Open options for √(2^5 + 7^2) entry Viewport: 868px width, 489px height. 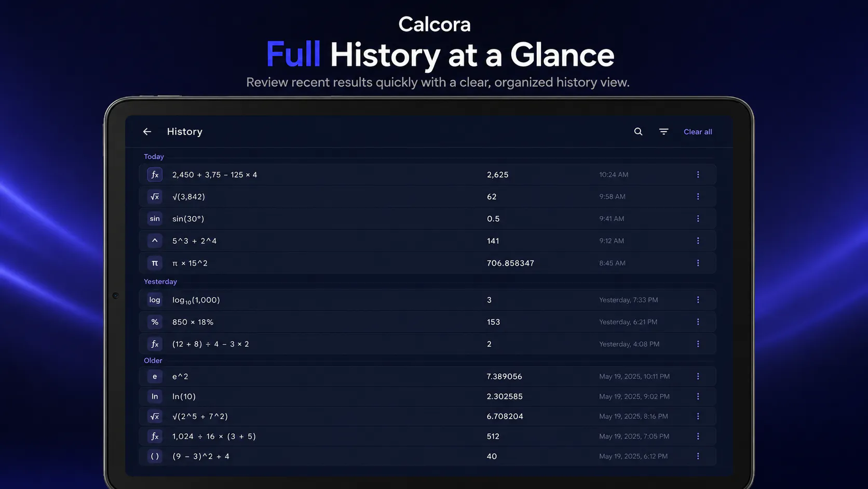pos(698,416)
